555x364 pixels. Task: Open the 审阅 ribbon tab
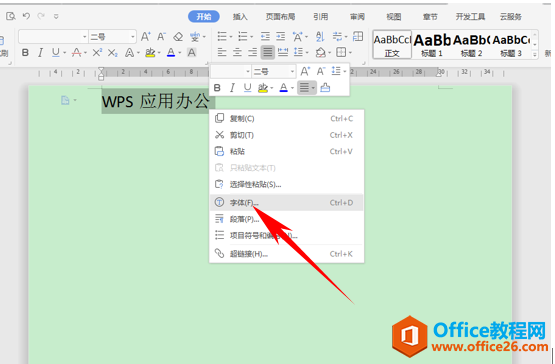(x=357, y=17)
